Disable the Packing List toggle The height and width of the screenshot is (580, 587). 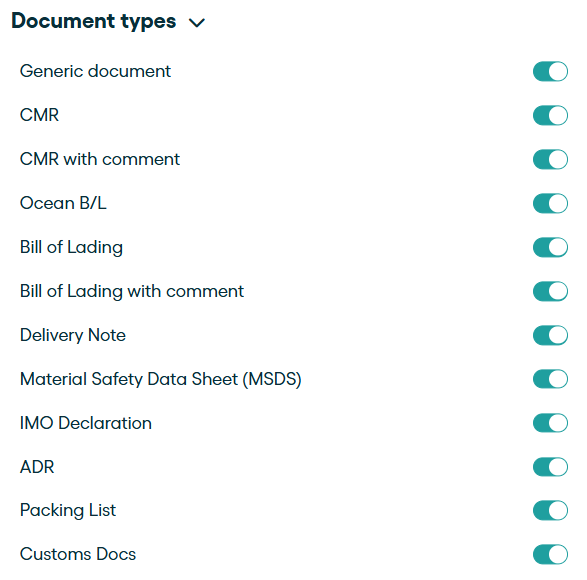(550, 510)
